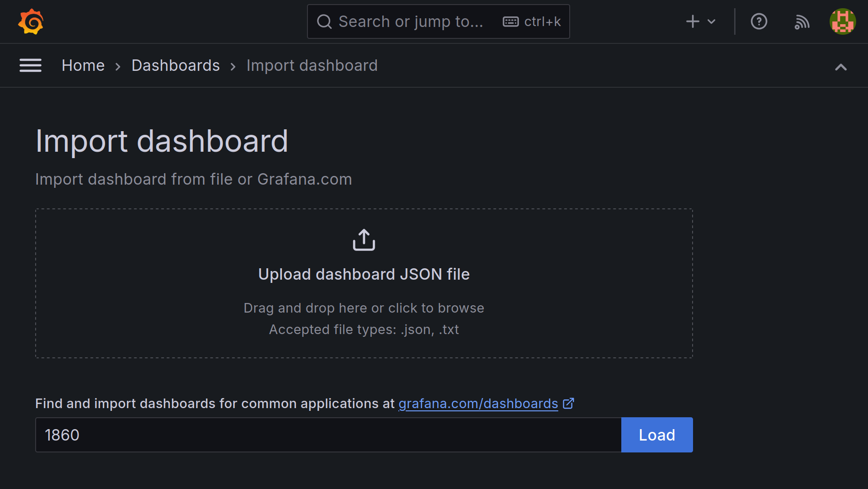Click the external-link icon beside grafana.com/dashboards
Image resolution: width=868 pixels, height=489 pixels.
click(569, 404)
